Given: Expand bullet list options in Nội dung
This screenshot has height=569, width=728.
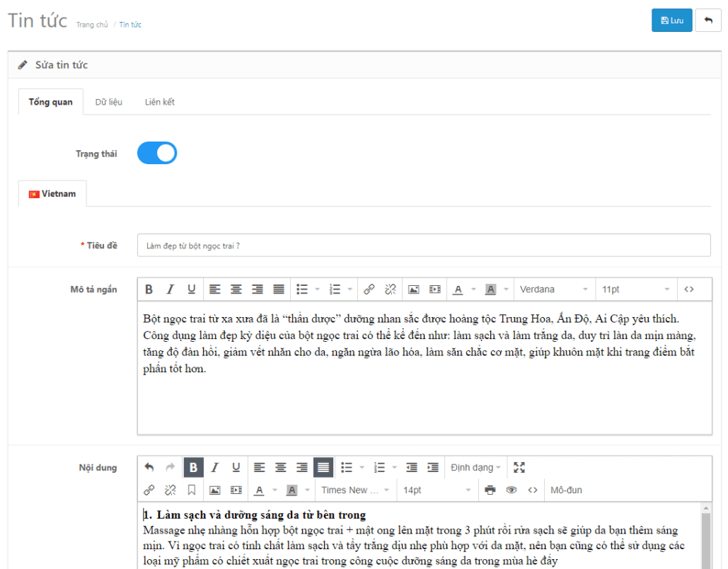Looking at the screenshot, I should (362, 467).
